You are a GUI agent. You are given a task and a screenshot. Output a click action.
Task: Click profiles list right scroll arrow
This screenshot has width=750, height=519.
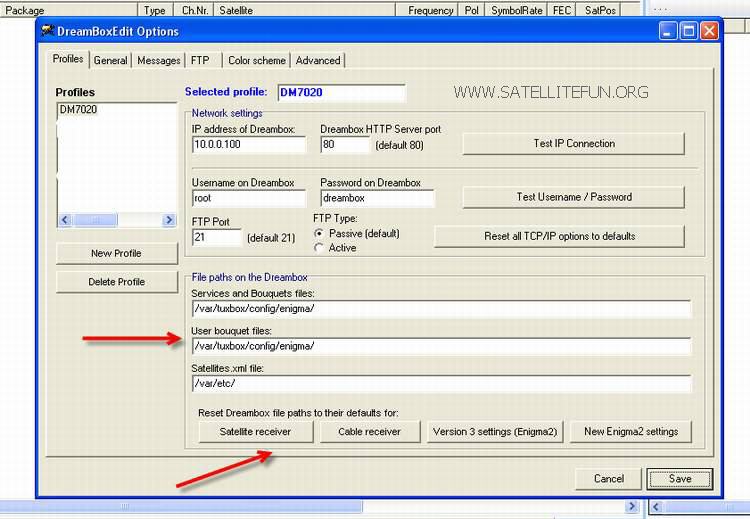pyautogui.click(x=169, y=220)
